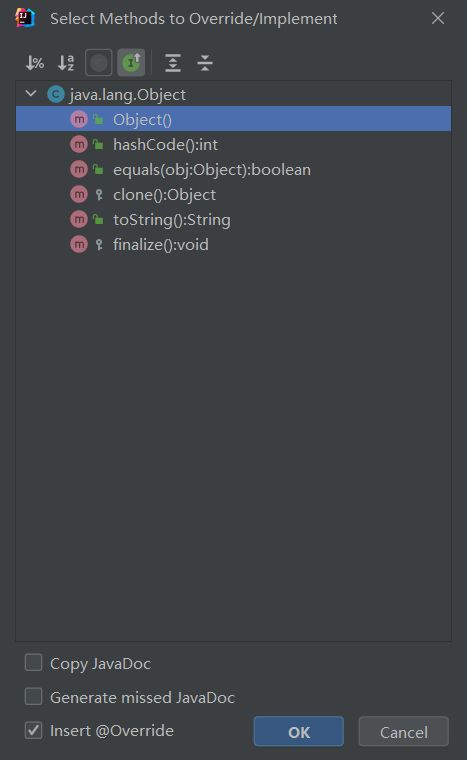Enable the Copy JavaDoc checkbox
This screenshot has width=467, height=760.
[x=33, y=663]
